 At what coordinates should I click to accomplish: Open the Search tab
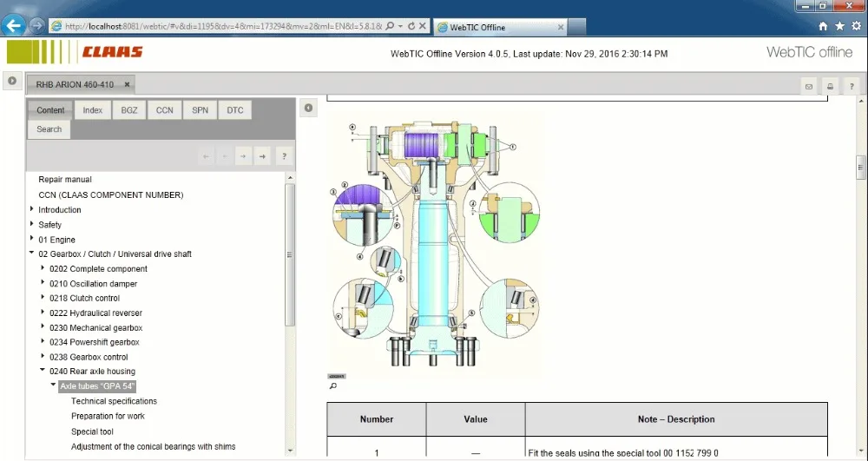49,129
